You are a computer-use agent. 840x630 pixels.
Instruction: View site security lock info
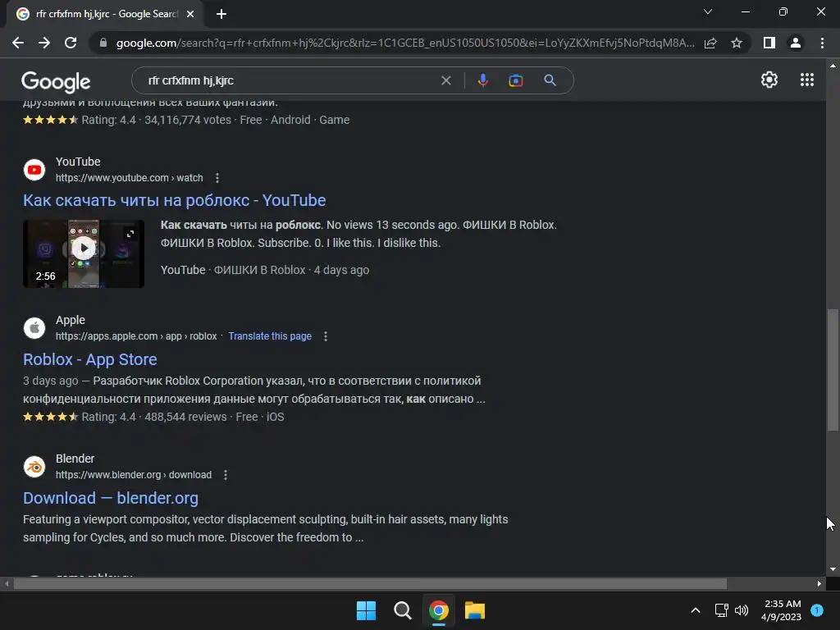pos(103,43)
